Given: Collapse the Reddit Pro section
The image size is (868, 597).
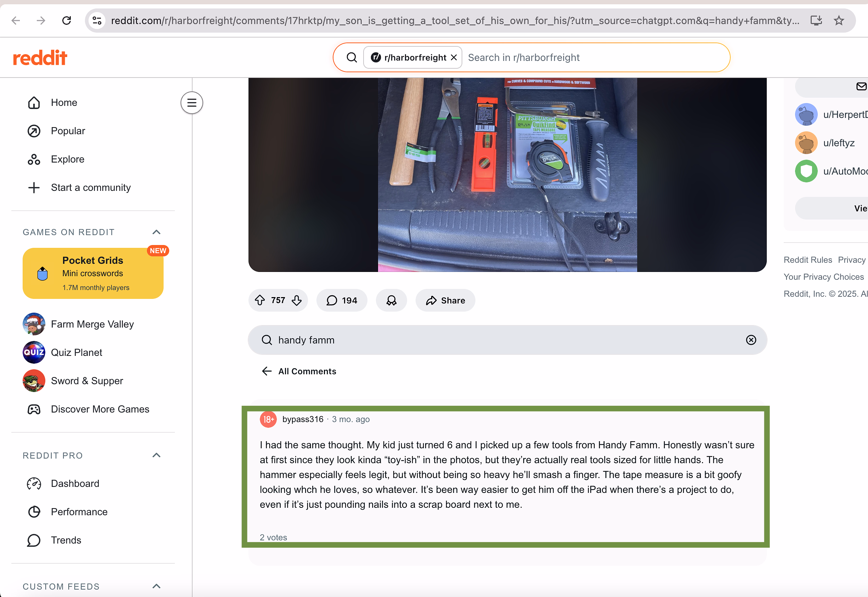Looking at the screenshot, I should pyautogui.click(x=156, y=456).
